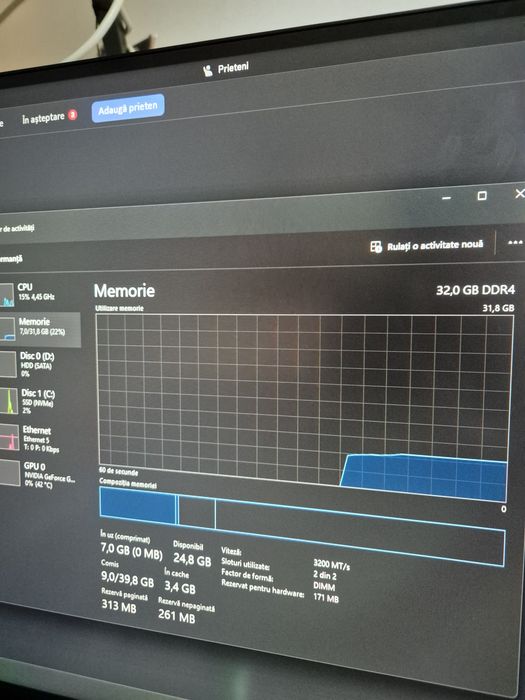Click the '313 MB' Rezervă paginată value
Screen dimensions: 525x700
click(x=119, y=606)
